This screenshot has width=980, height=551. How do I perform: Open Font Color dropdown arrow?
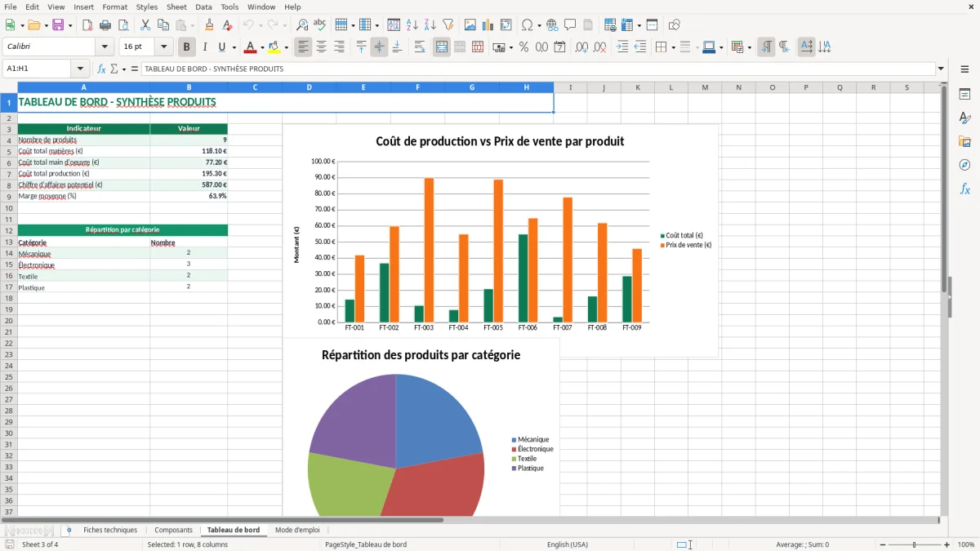(x=262, y=47)
